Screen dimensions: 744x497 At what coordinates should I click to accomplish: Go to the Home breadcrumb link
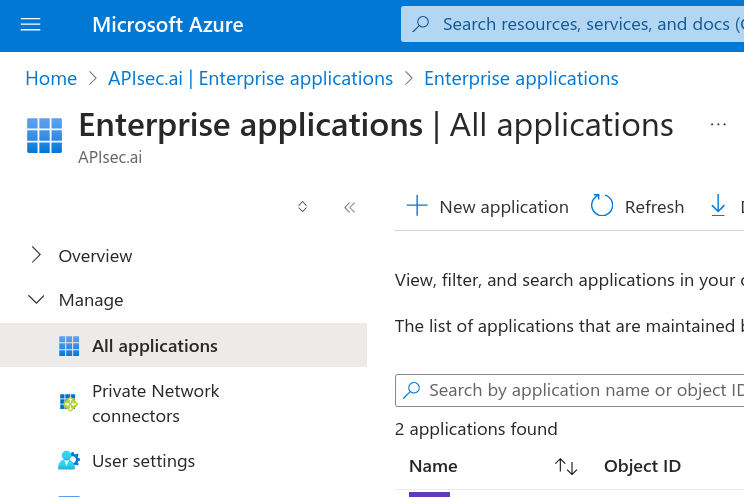click(x=51, y=78)
